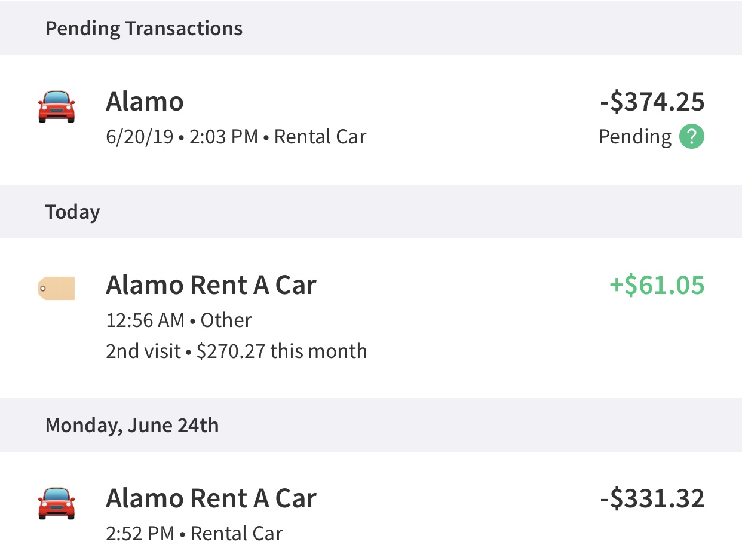
Task: Click the tan tag icon for Other category
Action: point(56,288)
